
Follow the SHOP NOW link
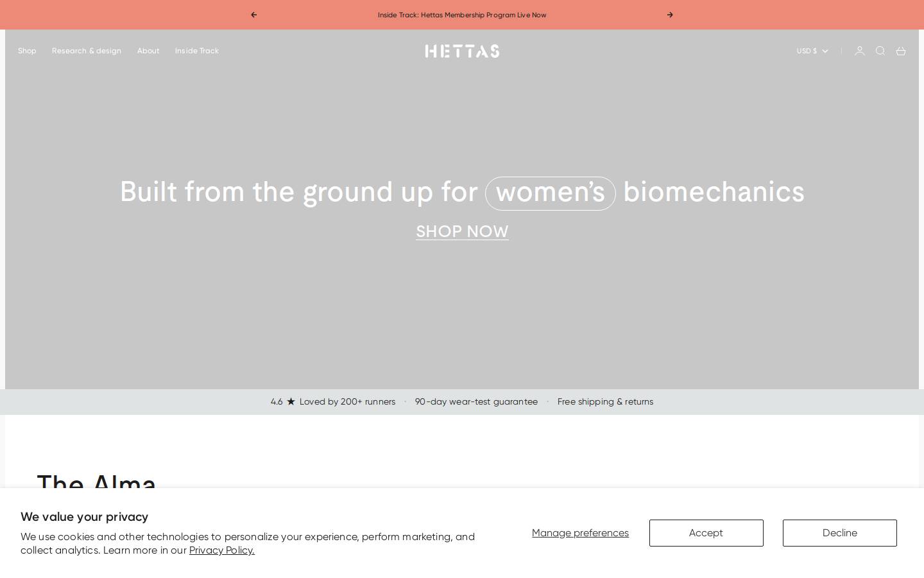(x=462, y=231)
